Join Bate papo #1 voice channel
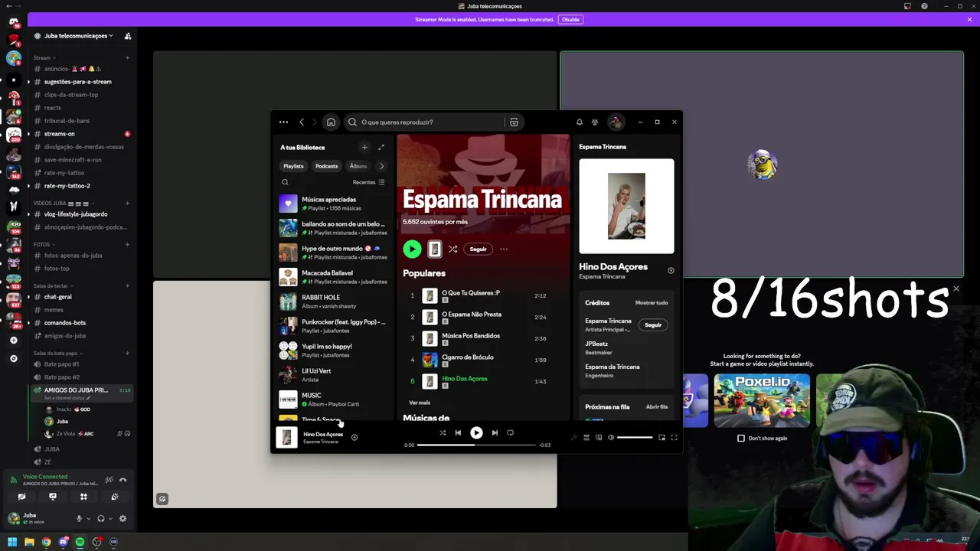The height and width of the screenshot is (551, 980). 82,364
